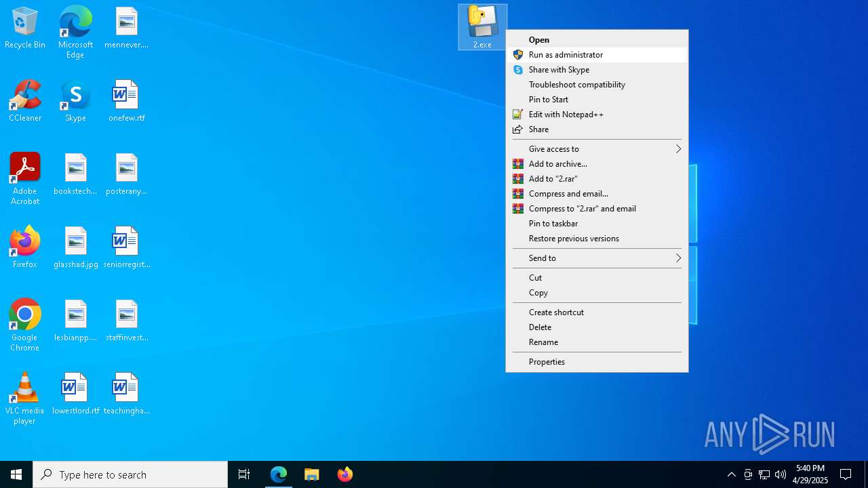
Task: Expand the Send to submenu
Action: 597,258
